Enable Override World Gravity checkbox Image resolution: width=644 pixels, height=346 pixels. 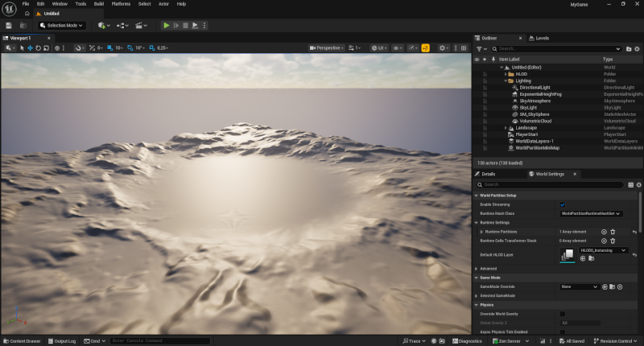562,314
